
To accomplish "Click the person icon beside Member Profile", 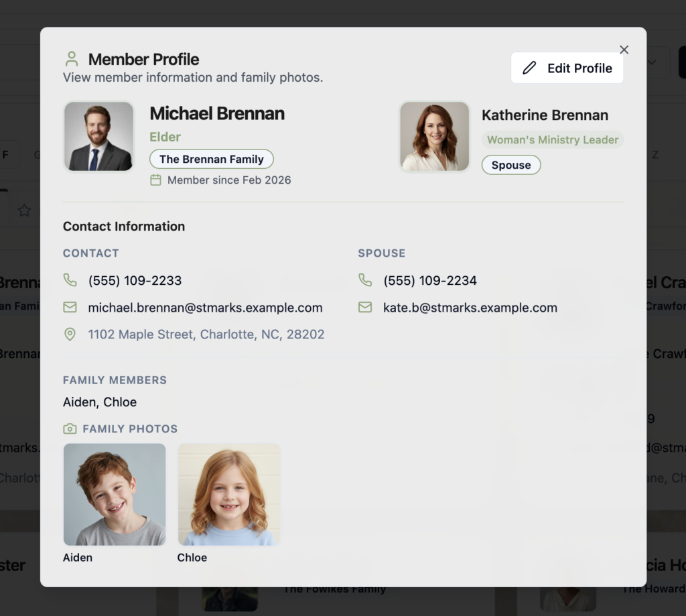I will coord(72,59).
